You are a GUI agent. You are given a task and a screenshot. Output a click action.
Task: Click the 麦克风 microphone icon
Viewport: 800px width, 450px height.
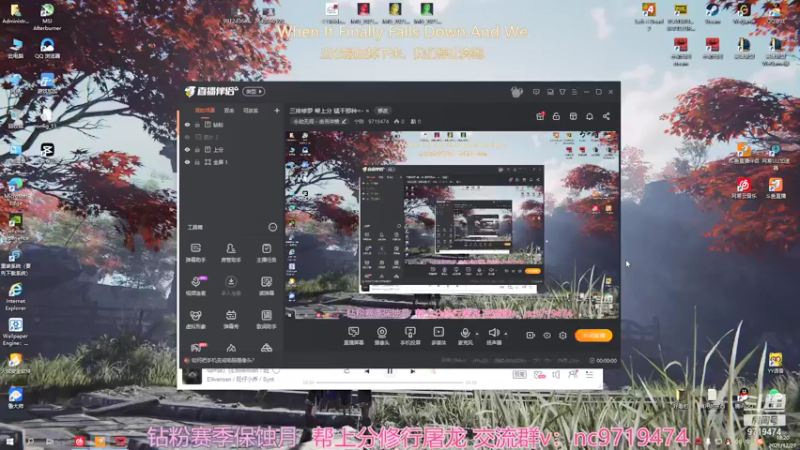point(465,333)
